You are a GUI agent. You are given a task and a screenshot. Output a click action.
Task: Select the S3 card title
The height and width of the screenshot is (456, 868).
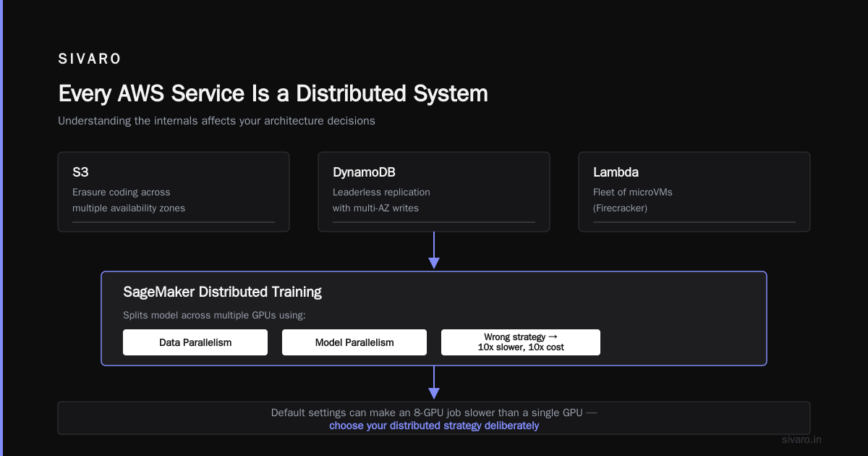point(80,172)
